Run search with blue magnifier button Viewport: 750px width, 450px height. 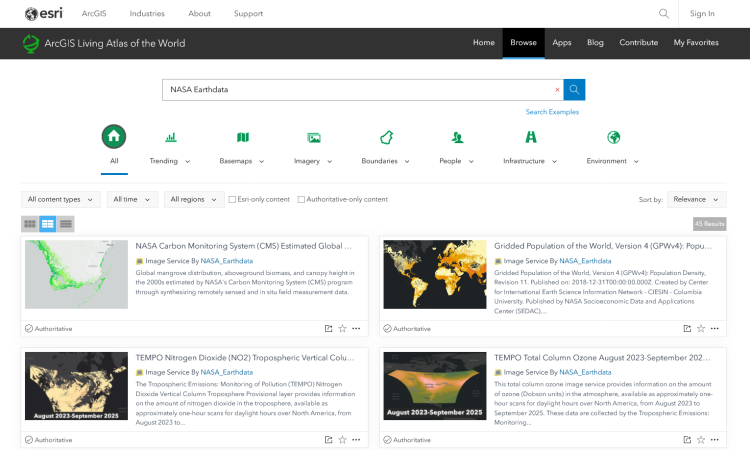pyautogui.click(x=574, y=89)
